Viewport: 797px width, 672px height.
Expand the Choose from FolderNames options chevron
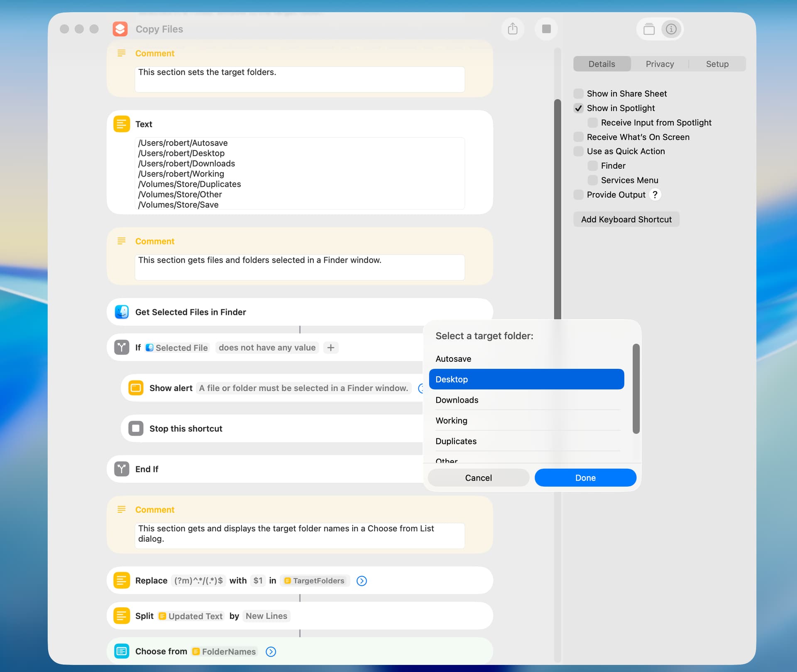click(x=271, y=652)
